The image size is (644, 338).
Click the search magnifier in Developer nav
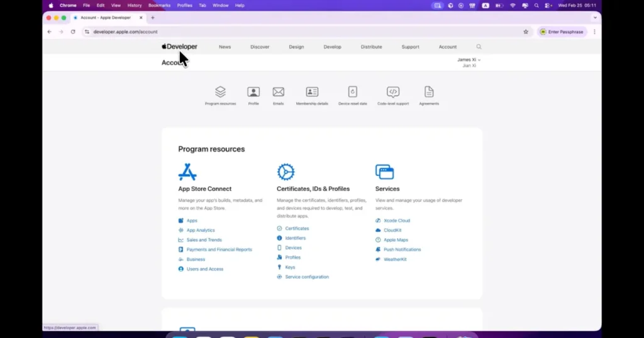click(479, 46)
